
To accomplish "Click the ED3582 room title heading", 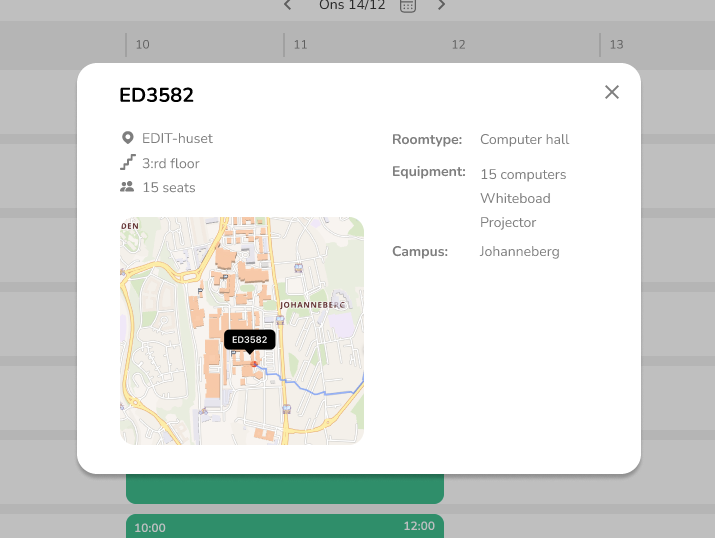I will pos(156,95).
